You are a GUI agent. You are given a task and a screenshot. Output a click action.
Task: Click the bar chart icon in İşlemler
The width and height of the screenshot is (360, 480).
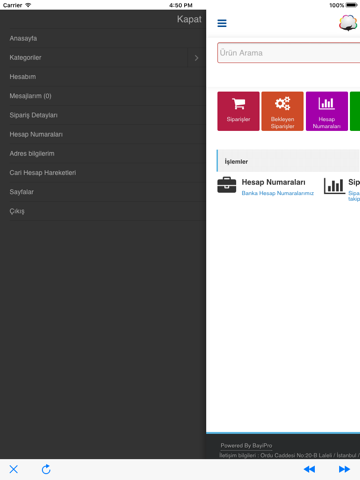334,186
